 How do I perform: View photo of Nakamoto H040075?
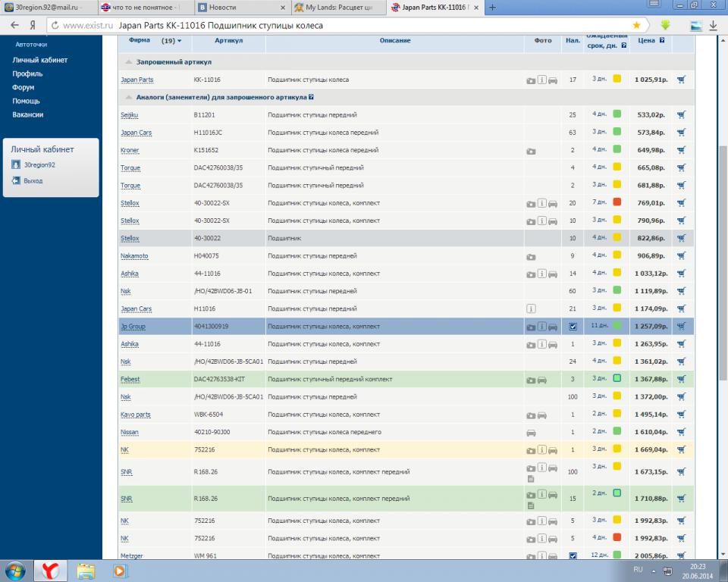531,257
